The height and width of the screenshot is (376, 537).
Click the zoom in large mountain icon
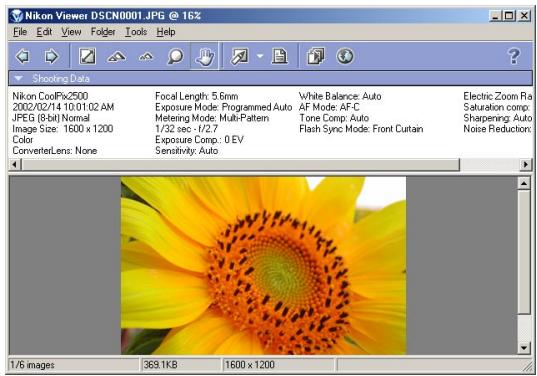pos(116,57)
